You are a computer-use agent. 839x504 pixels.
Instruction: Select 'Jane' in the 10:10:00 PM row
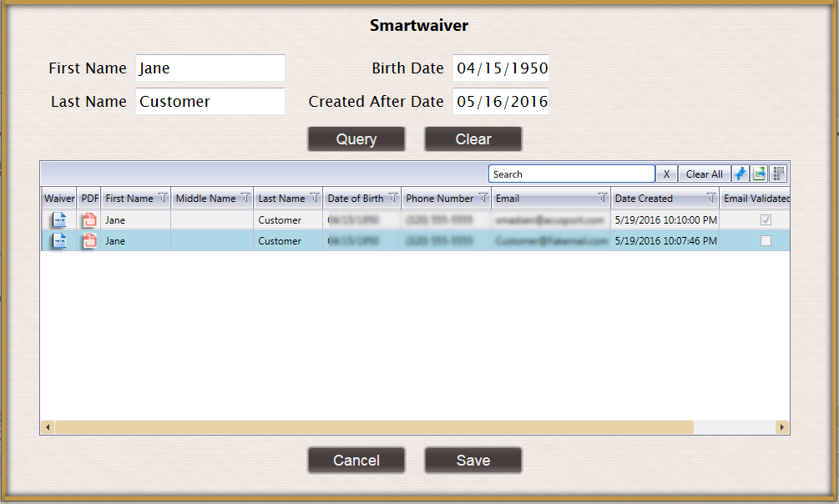click(x=136, y=220)
